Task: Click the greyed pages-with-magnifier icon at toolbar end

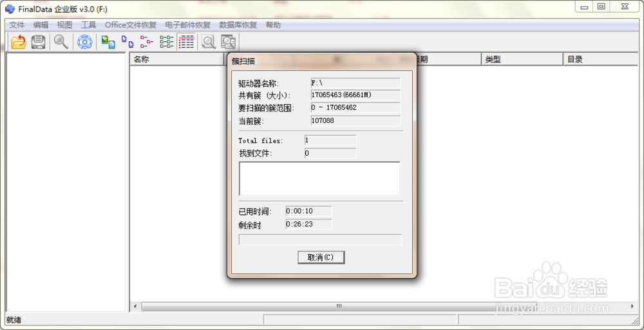Action: click(x=229, y=42)
